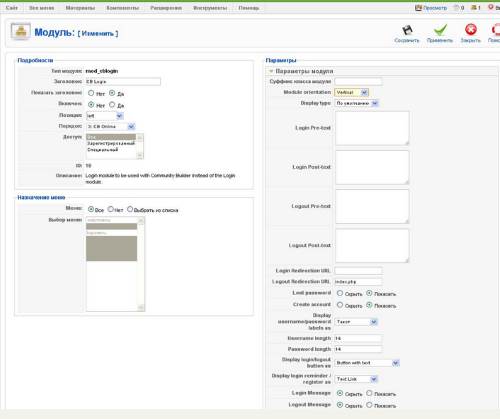Click the module icon beside the Модуль heading
Image resolution: width=500 pixels, height=419 pixels.
click(21, 32)
